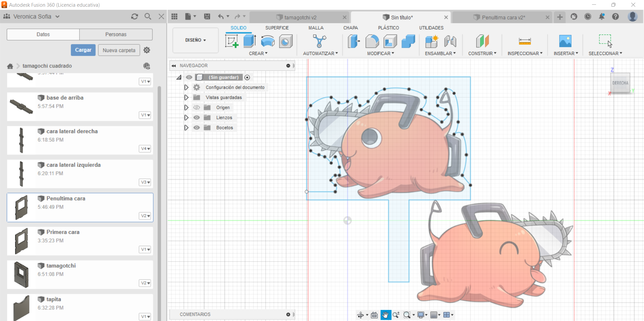Viewport: 644px width, 321px height.
Task: Toggle visibility of the Origen folder
Action: [197, 107]
